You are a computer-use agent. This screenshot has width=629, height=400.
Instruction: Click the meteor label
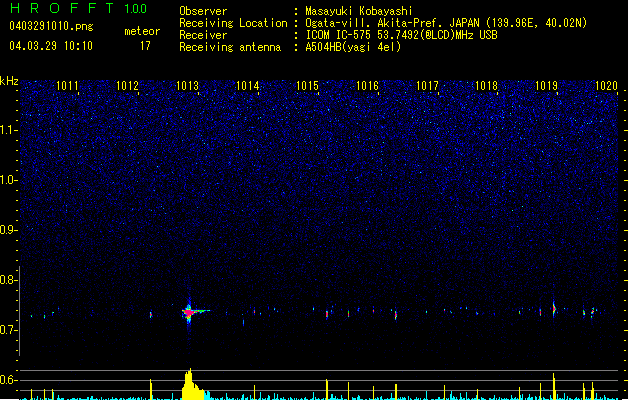[x=142, y=31]
